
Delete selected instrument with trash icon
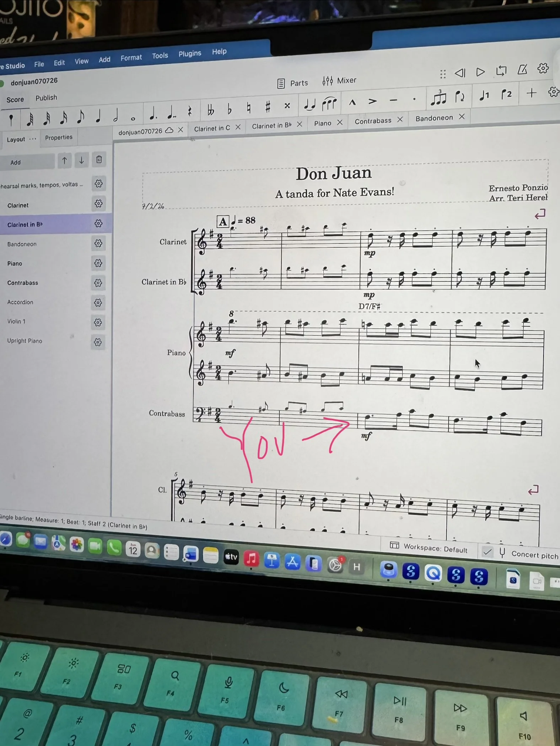coord(99,160)
